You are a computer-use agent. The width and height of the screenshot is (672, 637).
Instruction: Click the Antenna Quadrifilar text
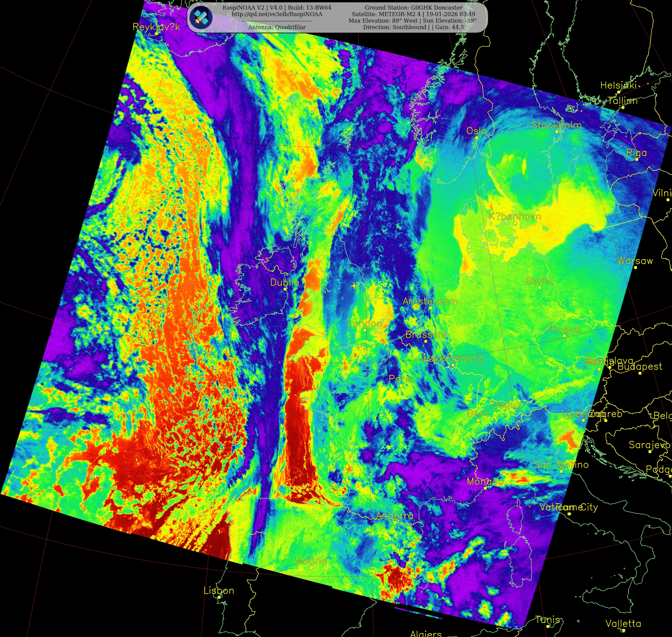277,27
